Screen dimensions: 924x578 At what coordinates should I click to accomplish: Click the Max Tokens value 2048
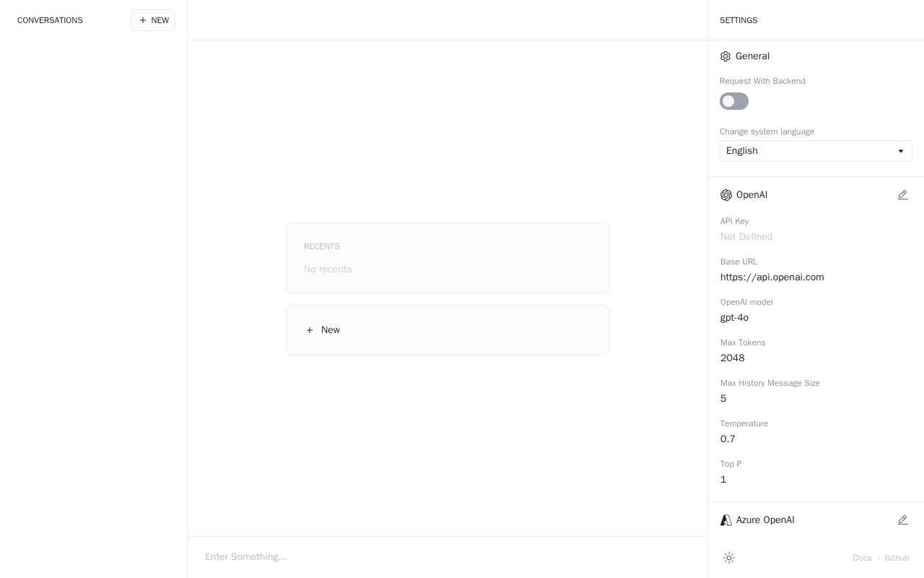(733, 358)
